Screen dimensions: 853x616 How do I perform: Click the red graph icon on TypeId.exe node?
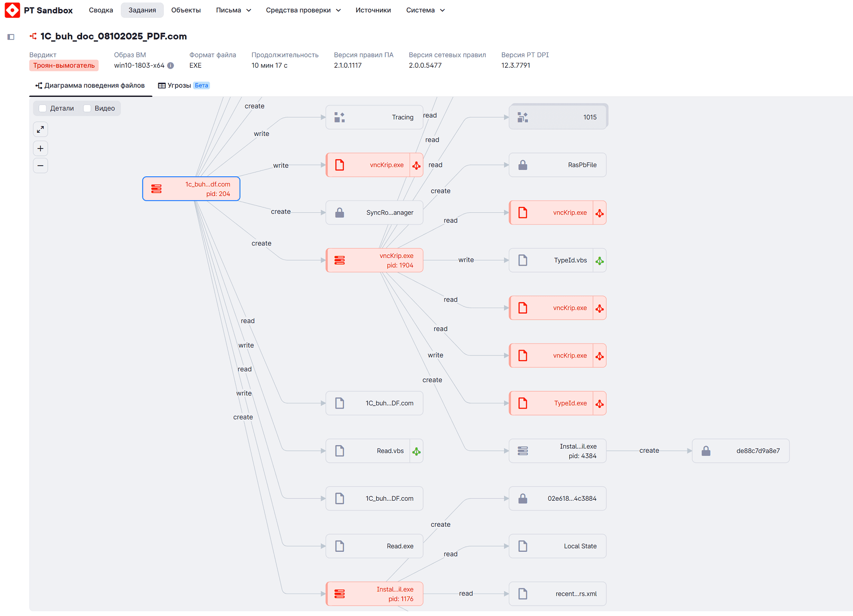599,404
